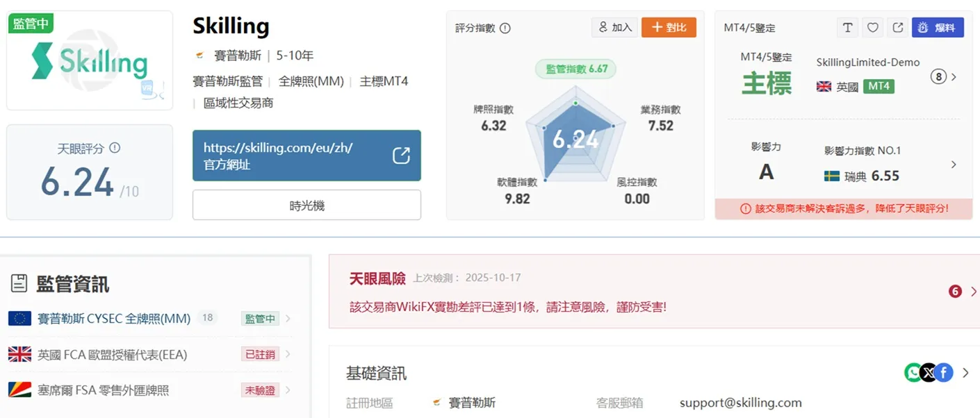Click the 天眼風險 heading
The height and width of the screenshot is (418, 980).
(x=377, y=278)
